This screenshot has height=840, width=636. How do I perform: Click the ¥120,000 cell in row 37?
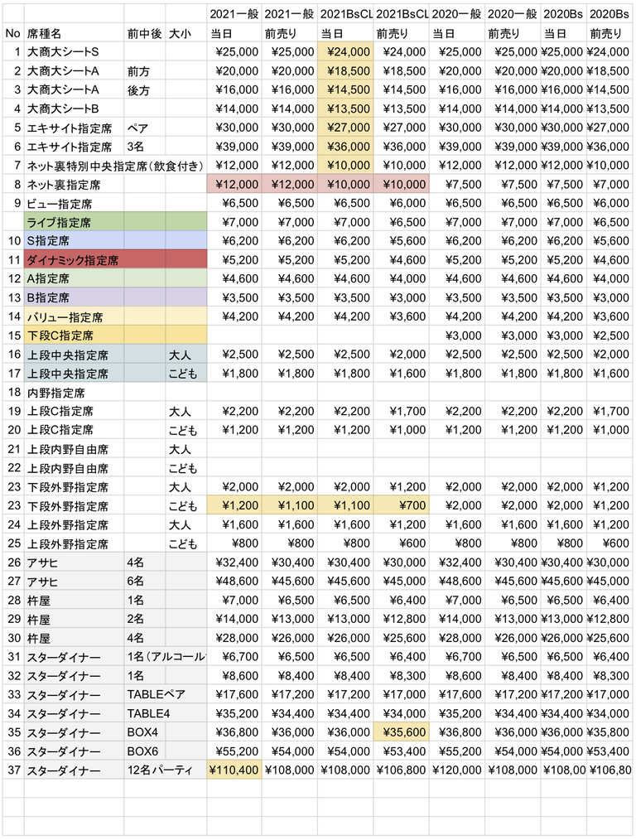456,770
